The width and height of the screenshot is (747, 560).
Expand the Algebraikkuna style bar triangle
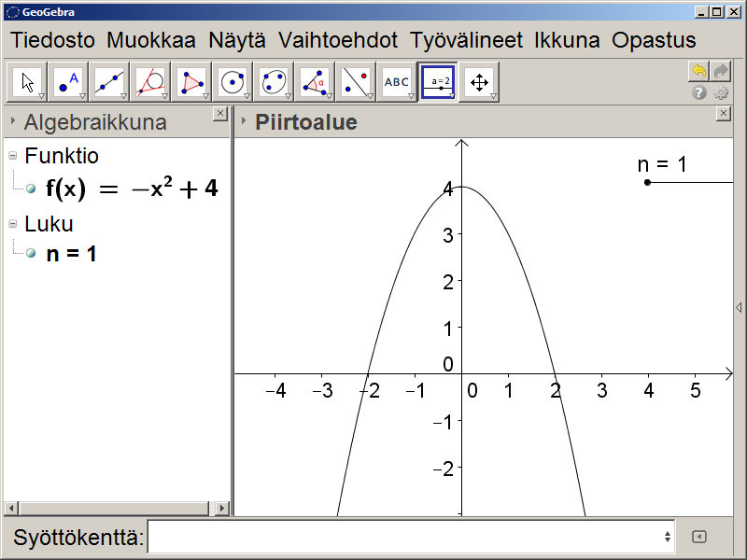pos(12,121)
